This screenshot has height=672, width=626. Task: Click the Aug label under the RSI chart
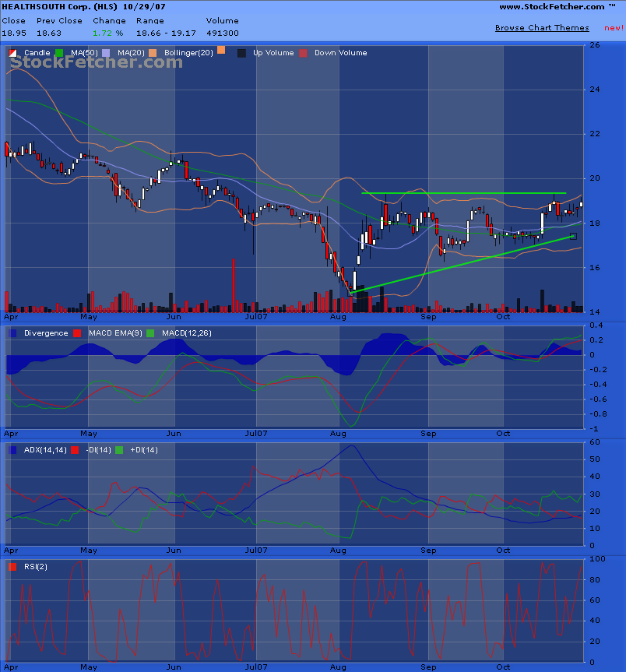click(338, 667)
